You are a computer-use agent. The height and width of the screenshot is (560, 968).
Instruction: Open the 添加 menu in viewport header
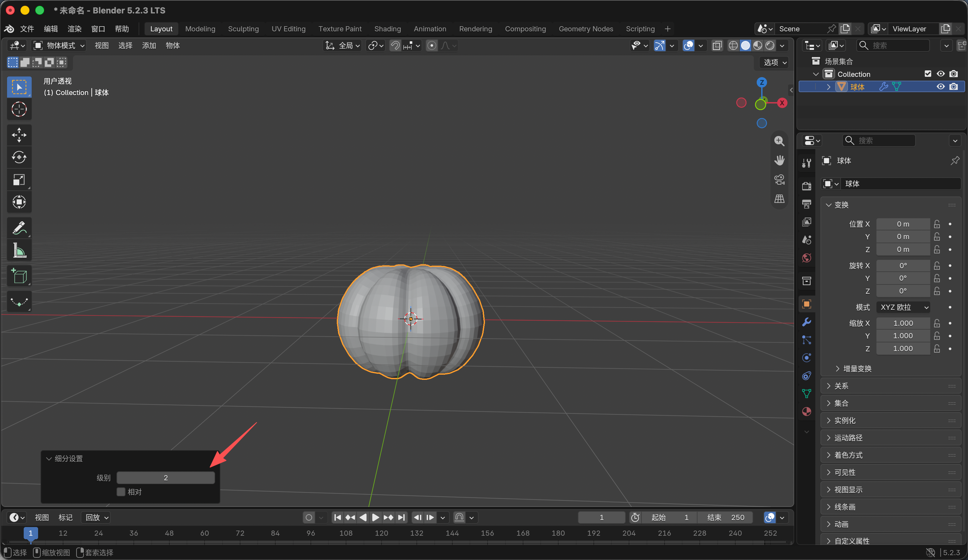tap(149, 46)
